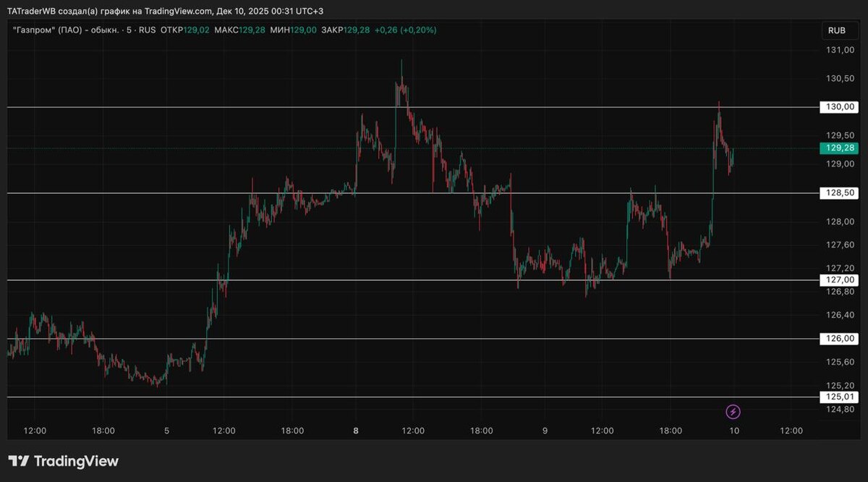Image resolution: width=868 pixels, height=482 pixels.
Task: Click the МИН129,00 low value
Action: [x=293, y=30]
